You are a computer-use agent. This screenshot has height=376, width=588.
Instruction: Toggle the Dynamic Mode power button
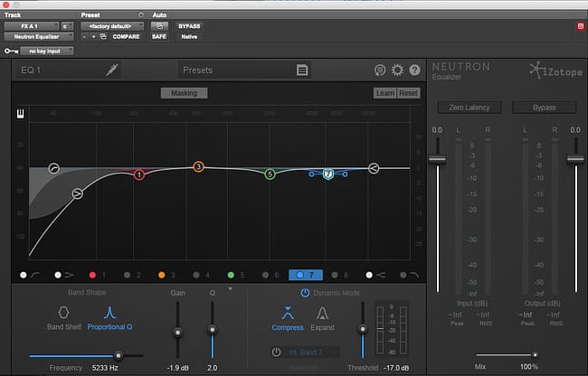click(x=305, y=293)
